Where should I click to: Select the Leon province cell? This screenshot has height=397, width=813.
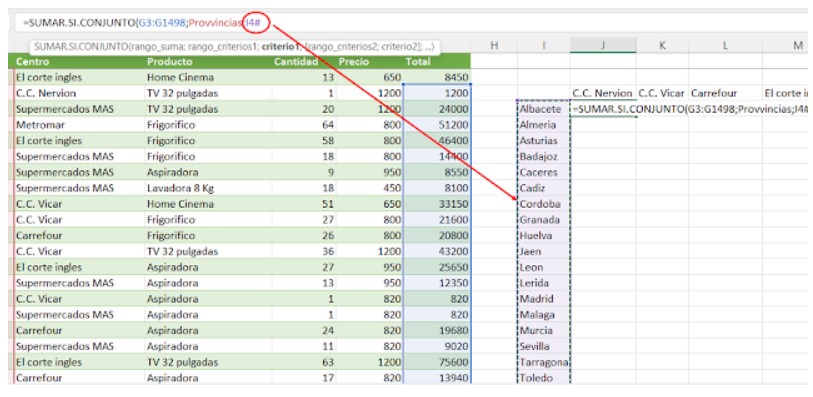point(543,267)
